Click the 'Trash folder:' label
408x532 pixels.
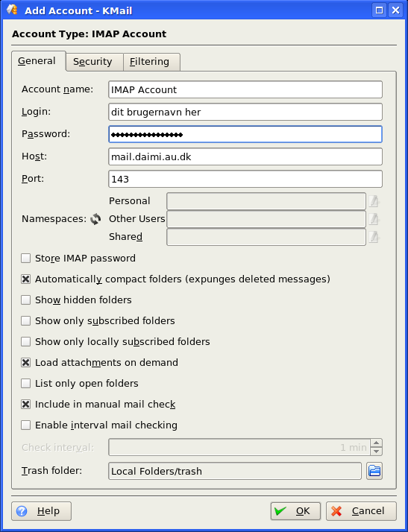(51, 471)
